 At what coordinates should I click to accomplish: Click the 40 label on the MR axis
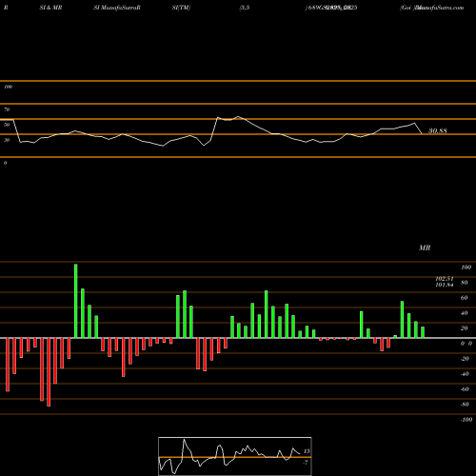[x=464, y=313]
